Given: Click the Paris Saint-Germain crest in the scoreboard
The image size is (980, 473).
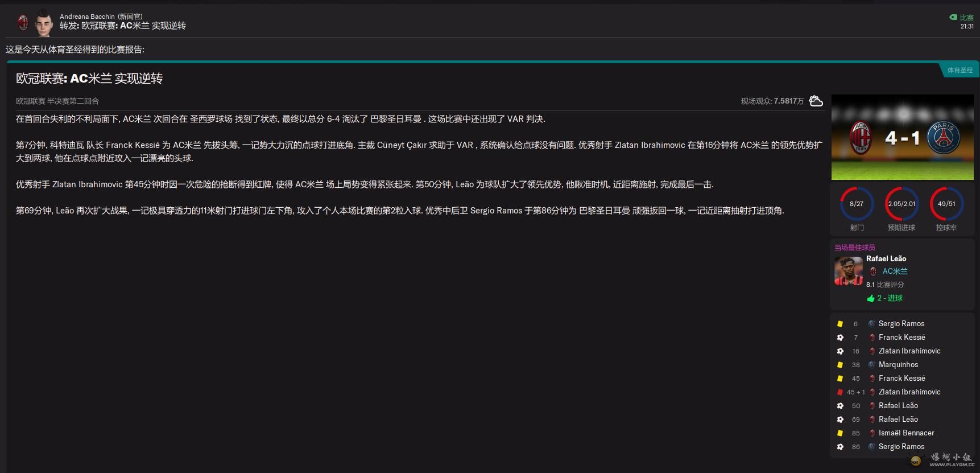Looking at the screenshot, I should (943, 137).
